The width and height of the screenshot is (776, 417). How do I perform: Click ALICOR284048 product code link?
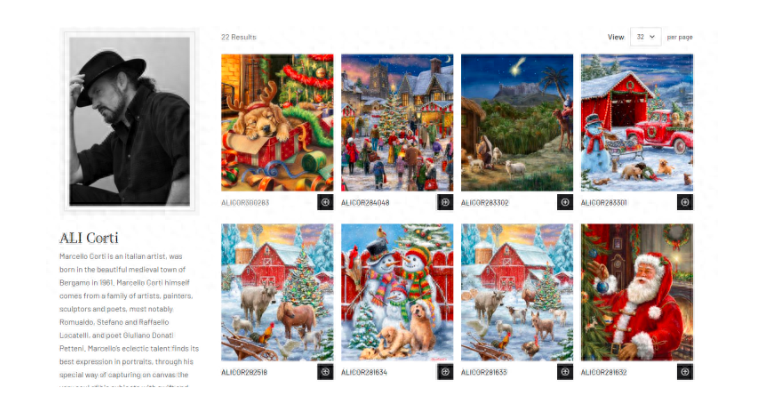365,203
